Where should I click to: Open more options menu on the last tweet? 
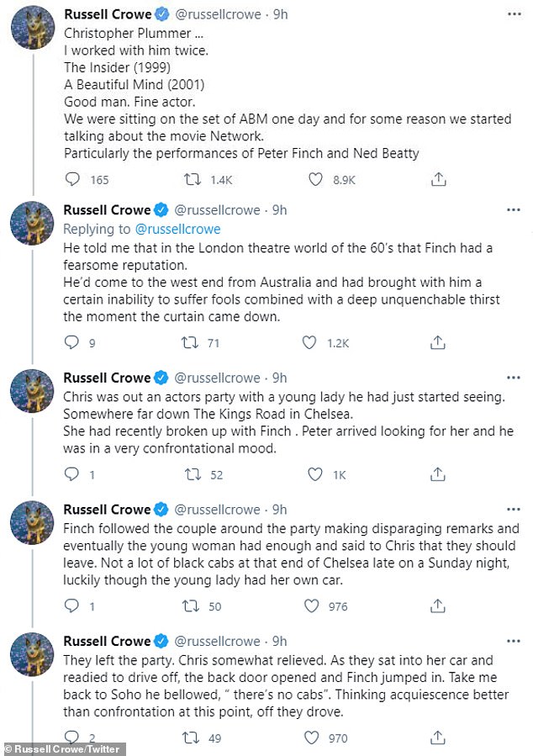coord(514,641)
